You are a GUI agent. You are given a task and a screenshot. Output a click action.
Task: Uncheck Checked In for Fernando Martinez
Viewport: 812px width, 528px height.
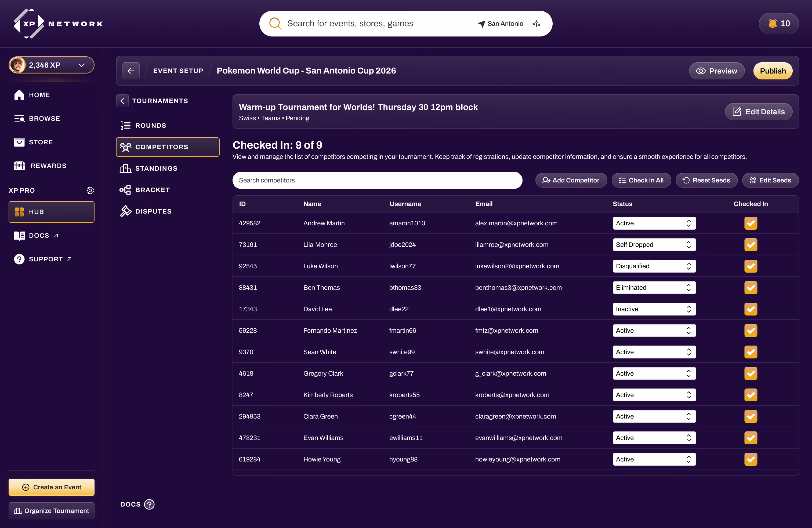751,330
